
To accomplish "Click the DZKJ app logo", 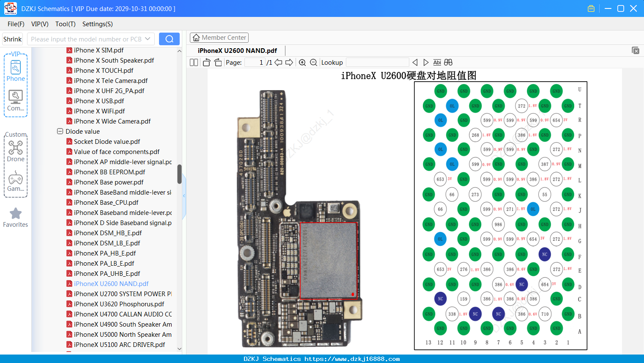I will pyautogui.click(x=10, y=8).
